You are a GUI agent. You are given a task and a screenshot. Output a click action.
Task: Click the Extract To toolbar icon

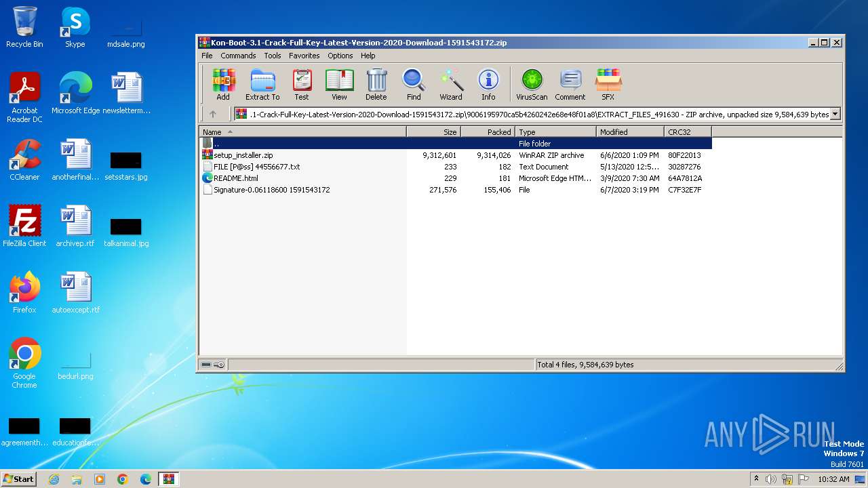(x=262, y=84)
